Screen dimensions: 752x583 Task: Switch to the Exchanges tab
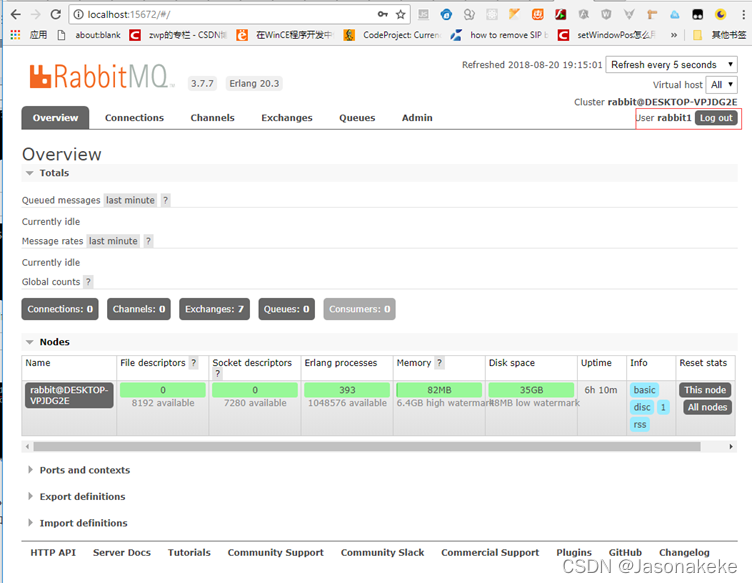coord(287,118)
